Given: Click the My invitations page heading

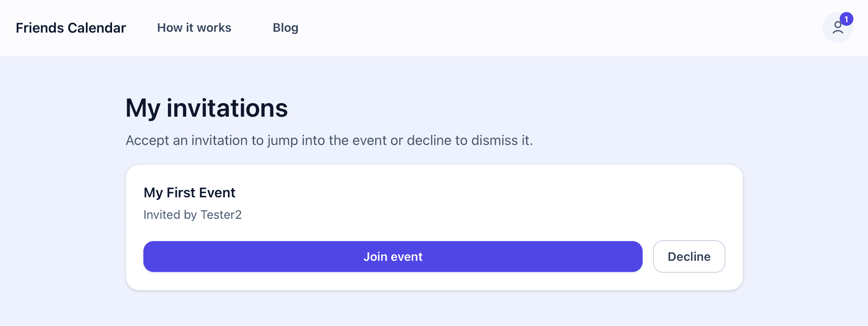Looking at the screenshot, I should pyautogui.click(x=206, y=108).
